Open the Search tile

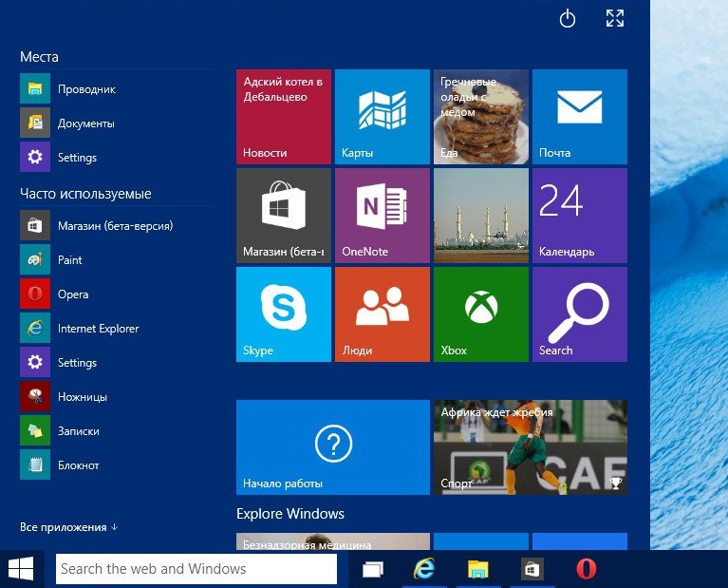[580, 314]
